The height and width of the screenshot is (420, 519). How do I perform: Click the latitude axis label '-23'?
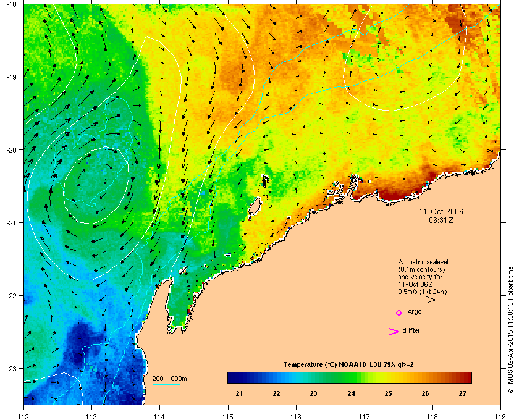(11, 368)
